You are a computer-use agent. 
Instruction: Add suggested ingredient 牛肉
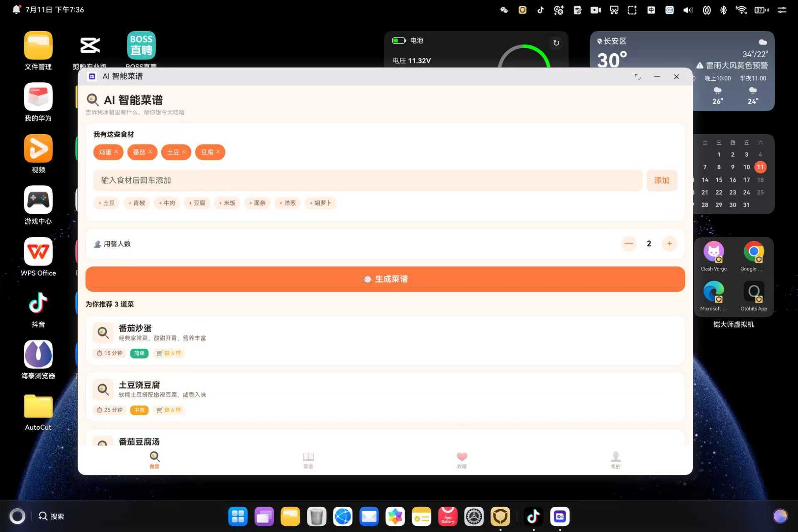pyautogui.click(x=167, y=203)
